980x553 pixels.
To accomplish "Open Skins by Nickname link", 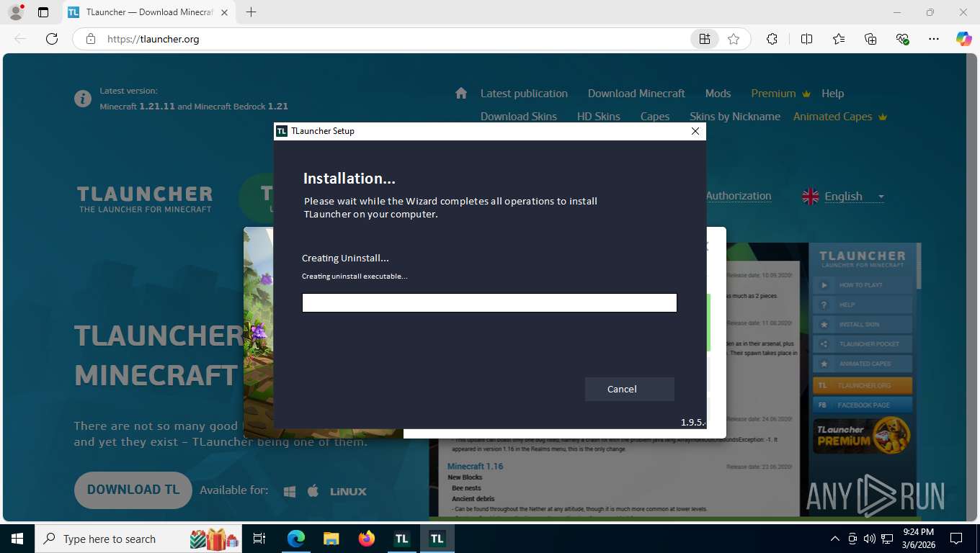I will [735, 117].
